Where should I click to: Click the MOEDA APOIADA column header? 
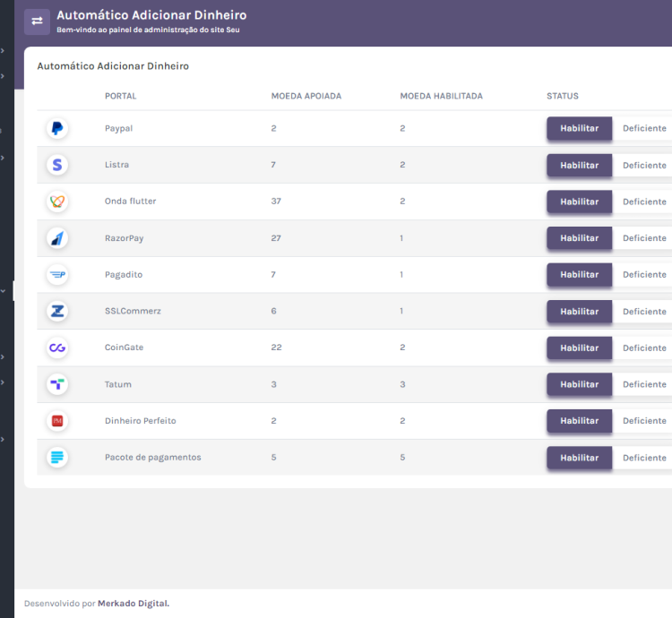coord(306,96)
